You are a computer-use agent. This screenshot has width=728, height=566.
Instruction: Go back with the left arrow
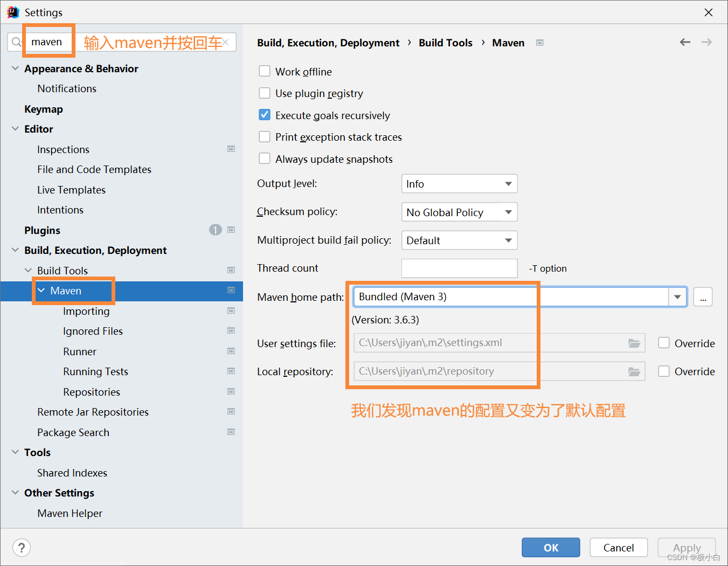(685, 42)
